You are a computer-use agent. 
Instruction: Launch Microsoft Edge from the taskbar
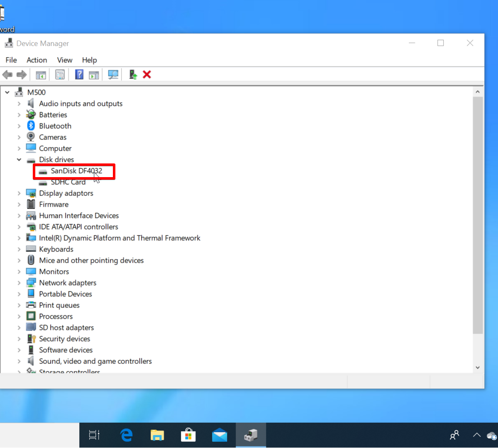coord(126,435)
